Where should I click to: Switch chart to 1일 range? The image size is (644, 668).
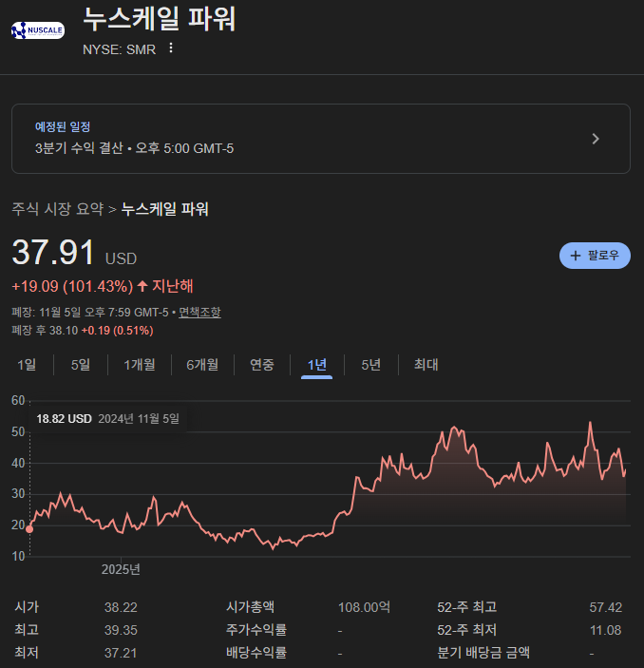[x=27, y=364]
